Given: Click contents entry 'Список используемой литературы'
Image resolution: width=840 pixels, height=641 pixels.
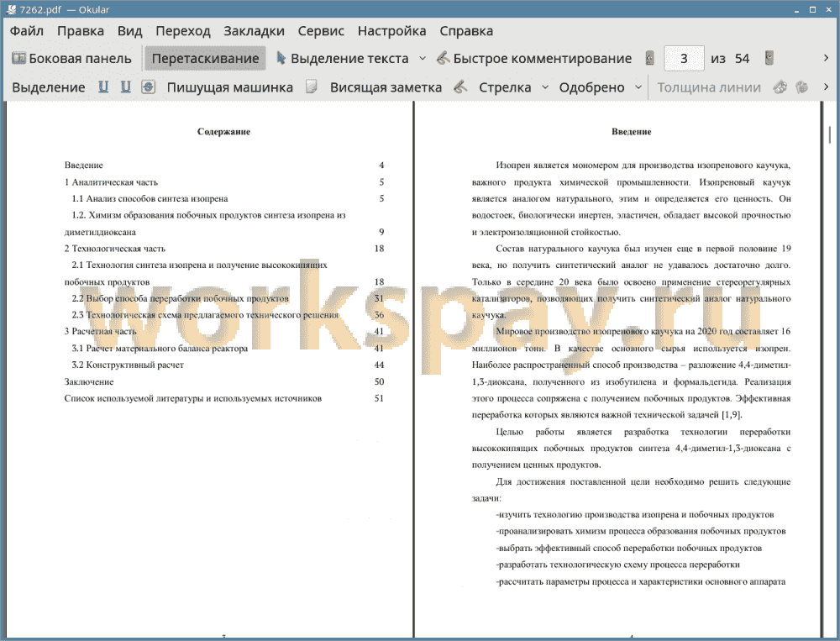Looking at the screenshot, I should (193, 399).
